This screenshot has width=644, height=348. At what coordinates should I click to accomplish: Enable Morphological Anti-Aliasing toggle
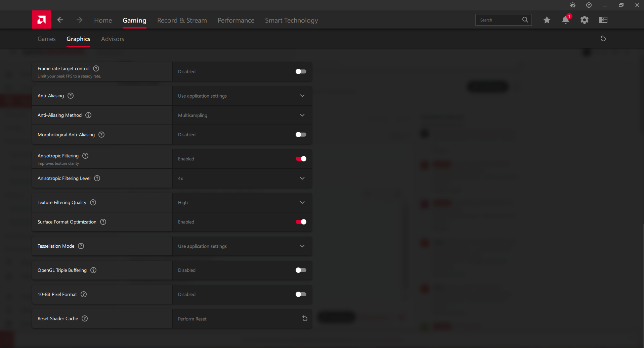click(x=301, y=135)
